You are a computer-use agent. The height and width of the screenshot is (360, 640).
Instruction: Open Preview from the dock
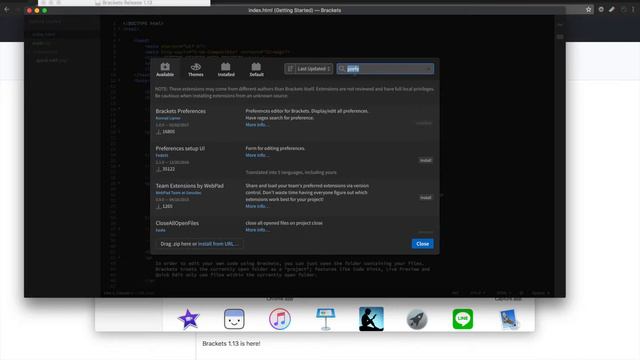509,319
